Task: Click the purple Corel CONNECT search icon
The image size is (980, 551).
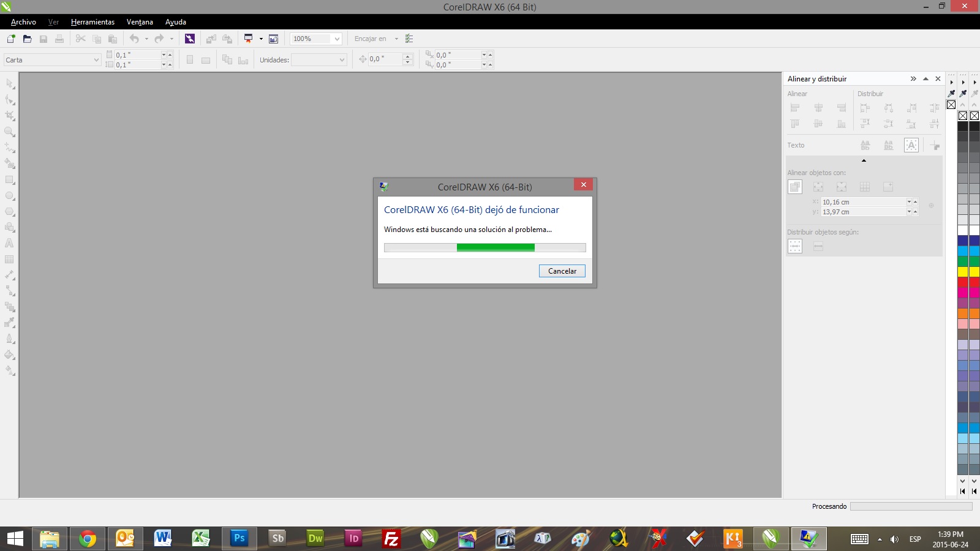Action: (x=190, y=39)
